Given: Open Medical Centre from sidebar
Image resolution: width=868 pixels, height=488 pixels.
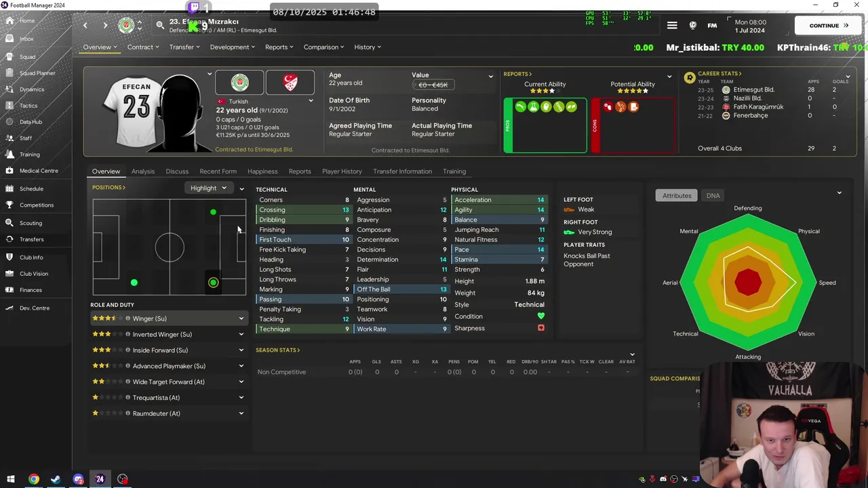Looking at the screenshot, I should point(39,171).
